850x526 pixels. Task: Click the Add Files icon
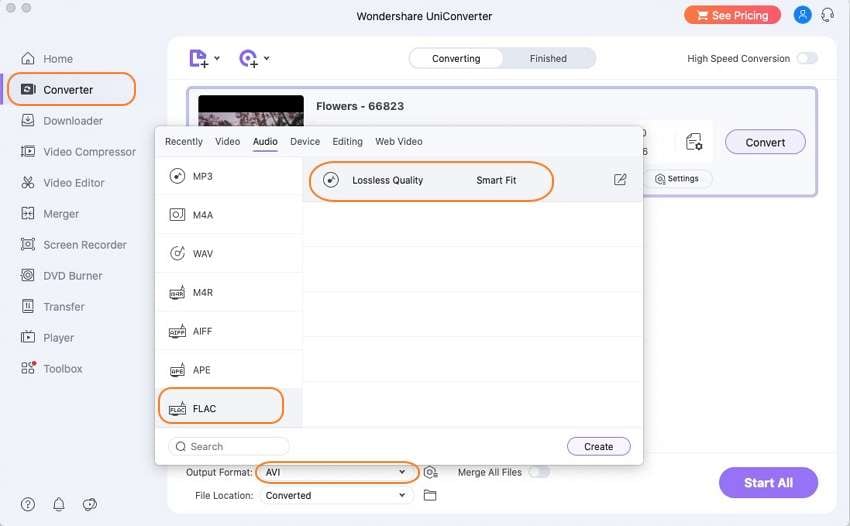click(198, 59)
